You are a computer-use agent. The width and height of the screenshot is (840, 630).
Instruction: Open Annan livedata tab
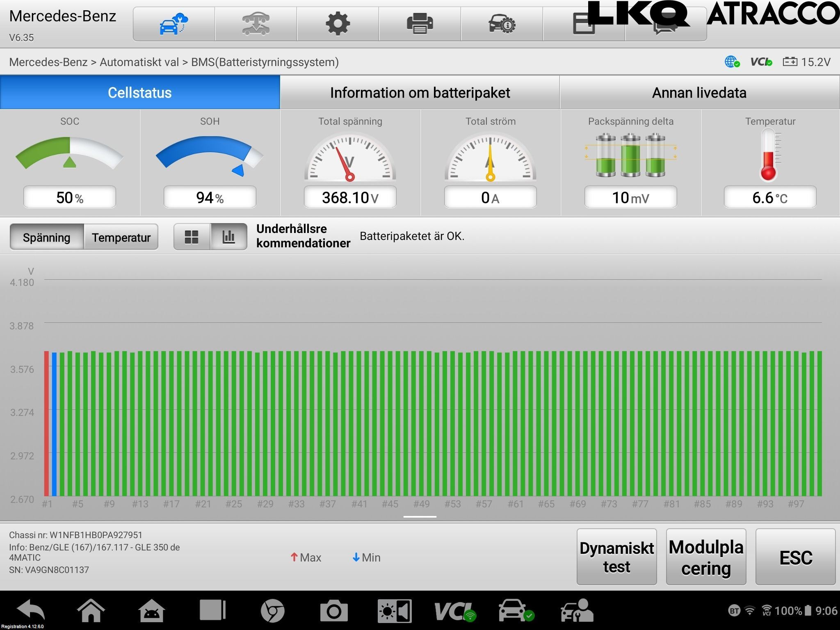pyautogui.click(x=699, y=92)
